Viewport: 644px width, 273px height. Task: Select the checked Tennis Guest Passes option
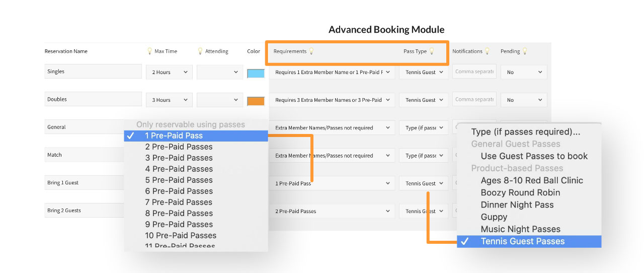[522, 241]
